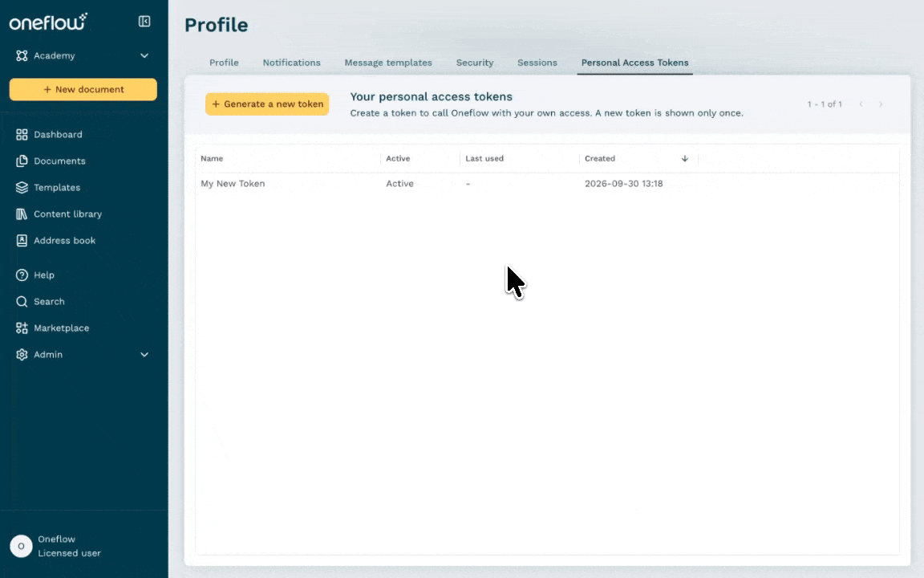Go to previous page arrow in pagination
Screen dimensions: 924x578
coord(861,104)
